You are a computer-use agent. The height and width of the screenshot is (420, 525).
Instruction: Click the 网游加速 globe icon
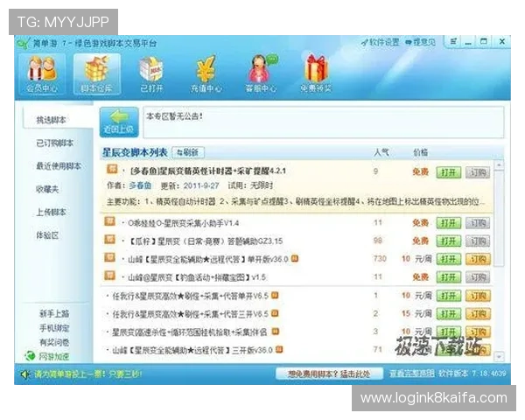point(30,356)
